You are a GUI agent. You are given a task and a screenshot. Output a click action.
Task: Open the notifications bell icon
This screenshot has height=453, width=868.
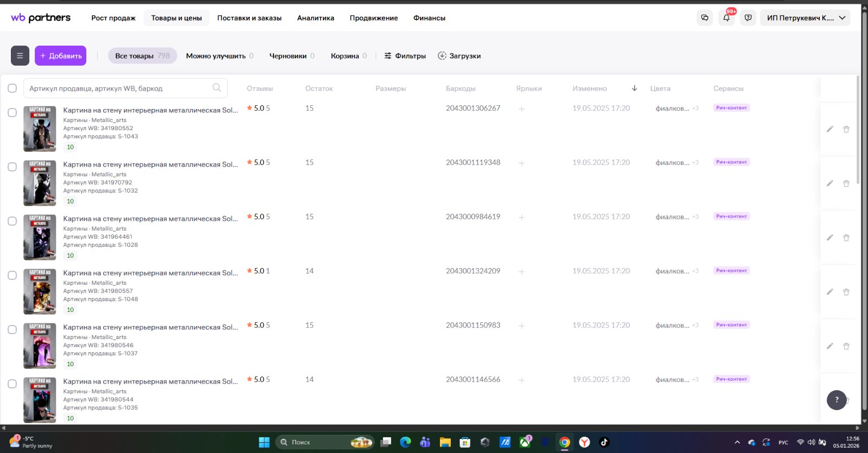(726, 18)
